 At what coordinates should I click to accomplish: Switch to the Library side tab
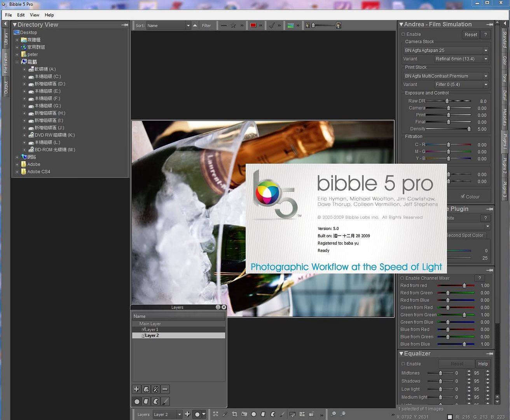[x=6, y=39]
